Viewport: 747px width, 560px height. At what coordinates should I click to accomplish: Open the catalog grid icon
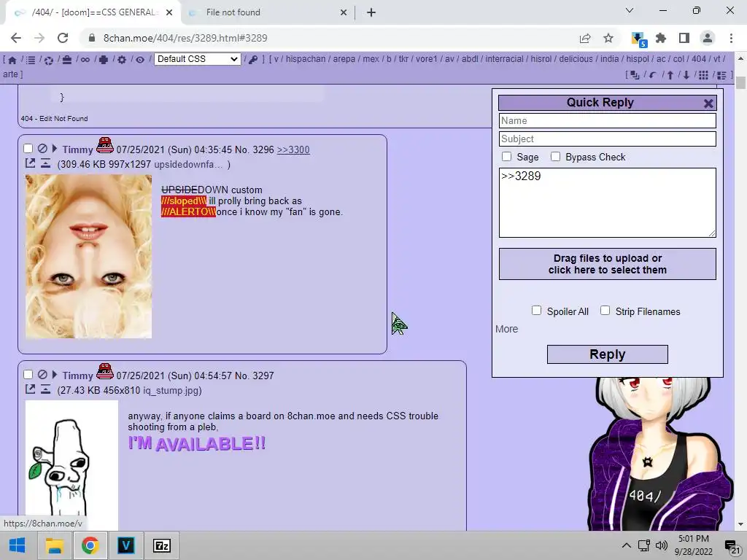coord(704,75)
